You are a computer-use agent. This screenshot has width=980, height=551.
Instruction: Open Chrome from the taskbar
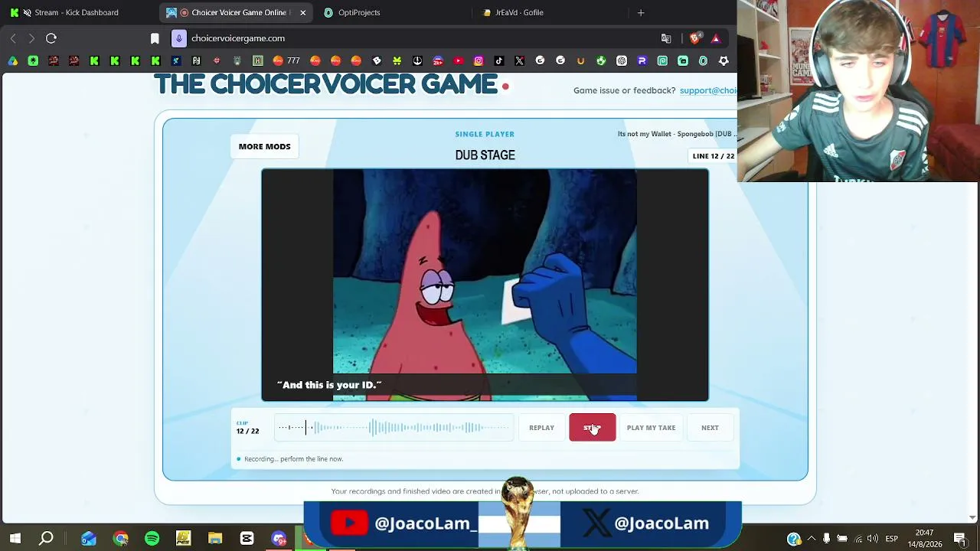click(120, 539)
